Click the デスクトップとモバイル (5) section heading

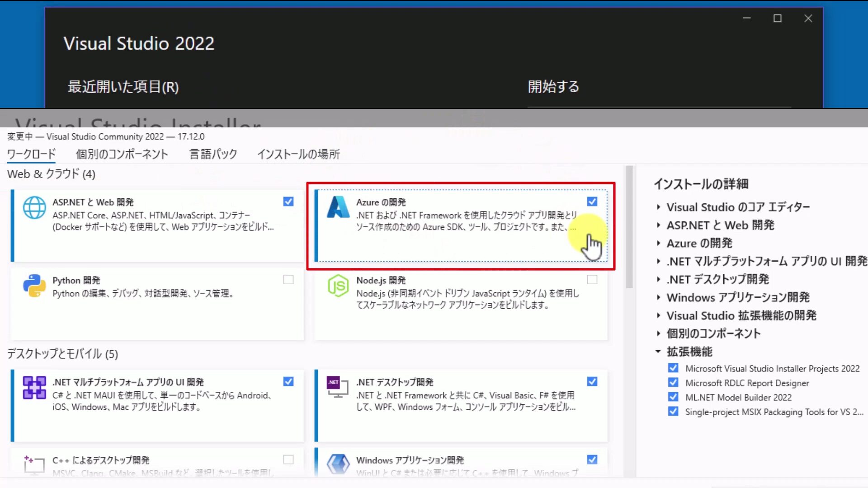pyautogui.click(x=62, y=354)
